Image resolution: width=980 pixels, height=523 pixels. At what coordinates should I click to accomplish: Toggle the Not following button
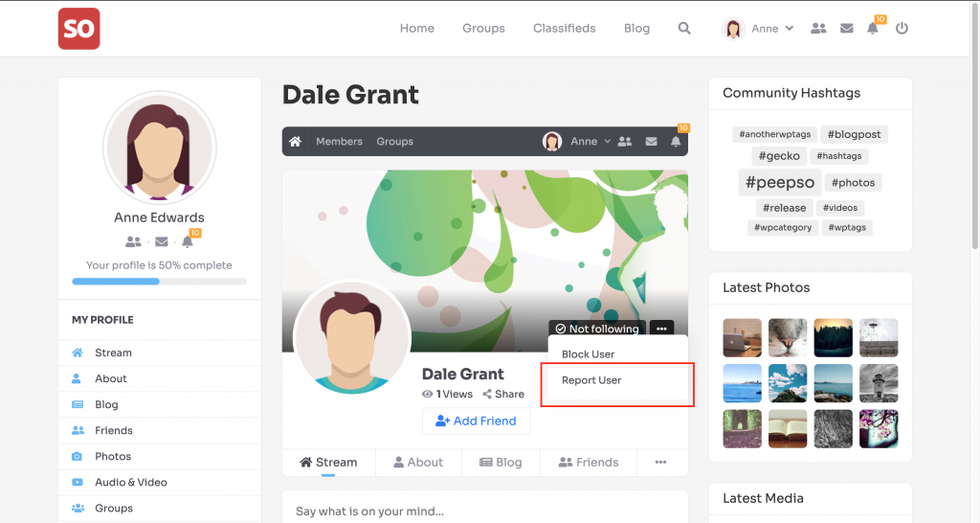(x=596, y=329)
